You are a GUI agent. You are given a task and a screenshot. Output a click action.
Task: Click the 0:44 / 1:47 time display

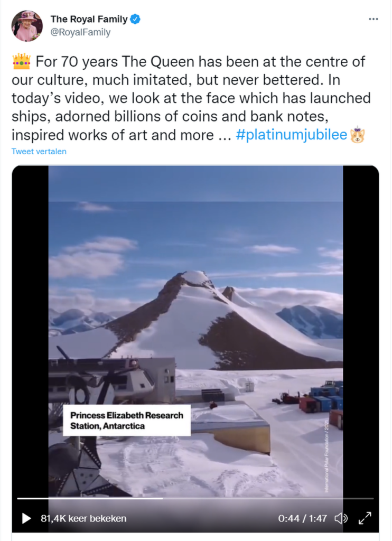302,518
